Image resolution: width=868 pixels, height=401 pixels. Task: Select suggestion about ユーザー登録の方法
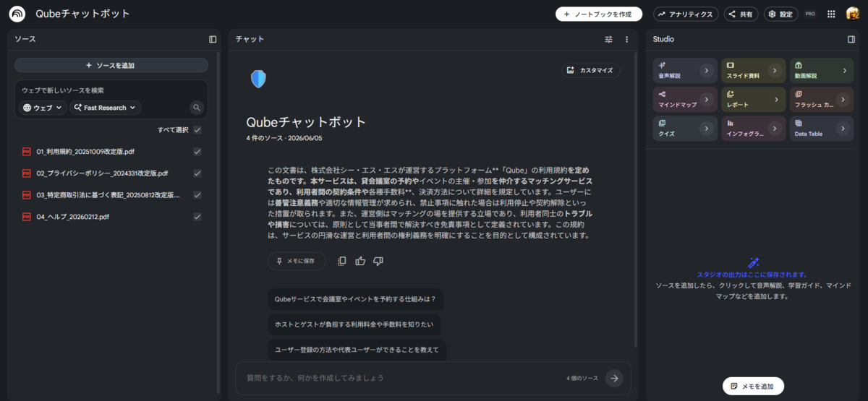point(357,349)
